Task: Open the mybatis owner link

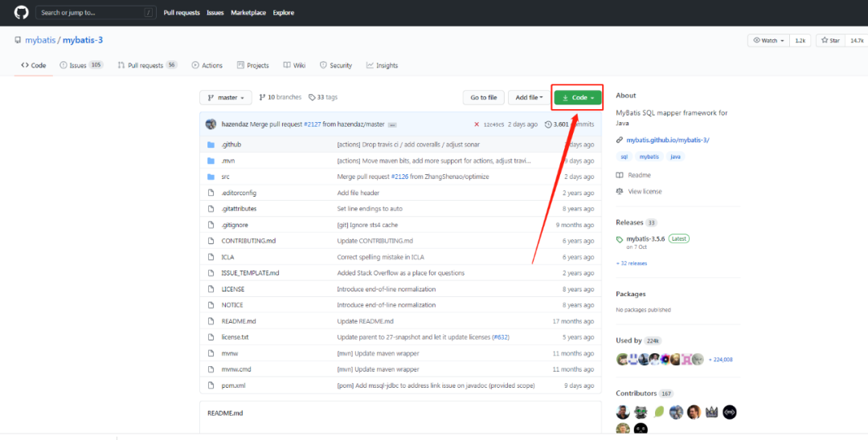Action: pos(39,40)
